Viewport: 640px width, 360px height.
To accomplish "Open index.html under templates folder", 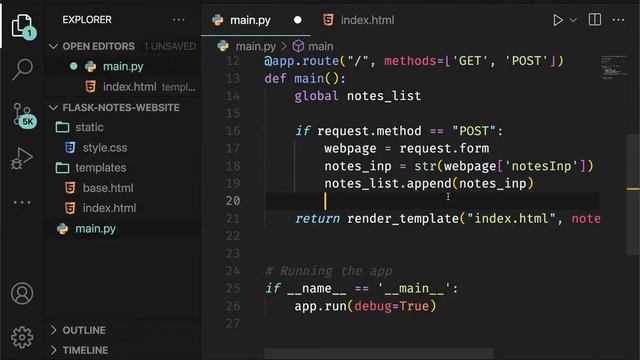I will [x=122, y=208].
